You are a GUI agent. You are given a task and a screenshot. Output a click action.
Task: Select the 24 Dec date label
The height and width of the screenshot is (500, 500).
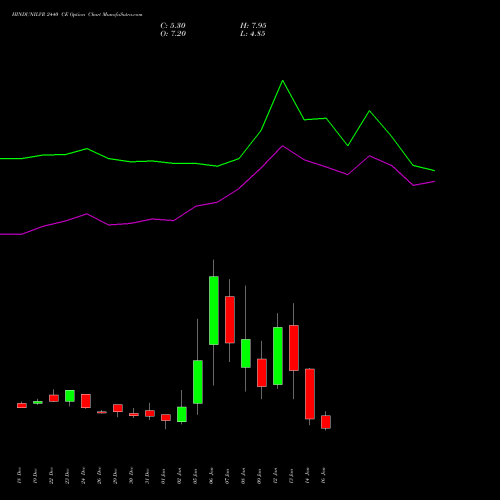[83, 476]
